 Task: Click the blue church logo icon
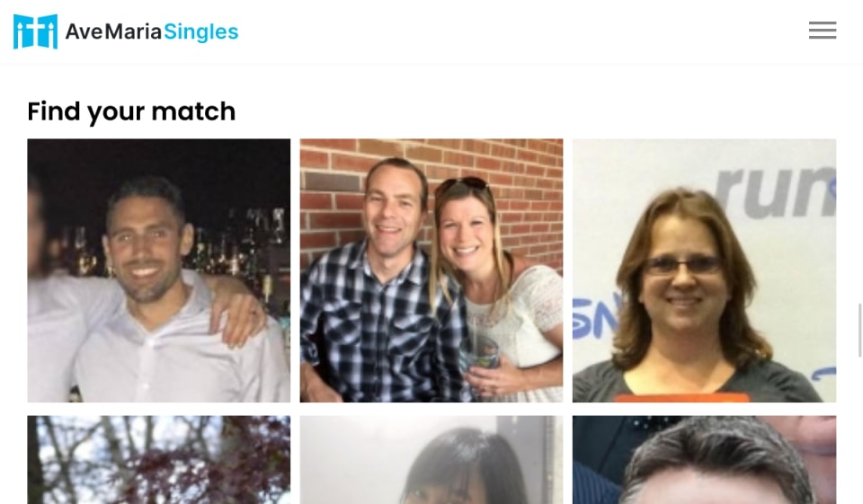click(x=35, y=31)
